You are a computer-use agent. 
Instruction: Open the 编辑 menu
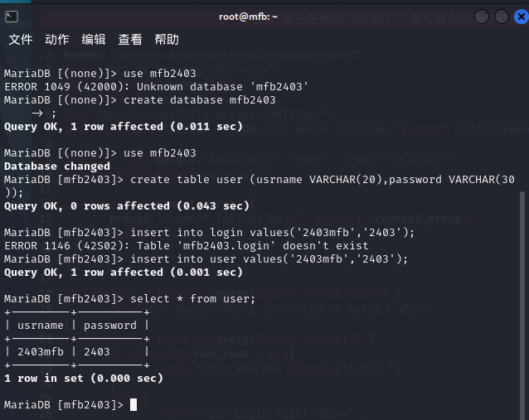pos(94,40)
